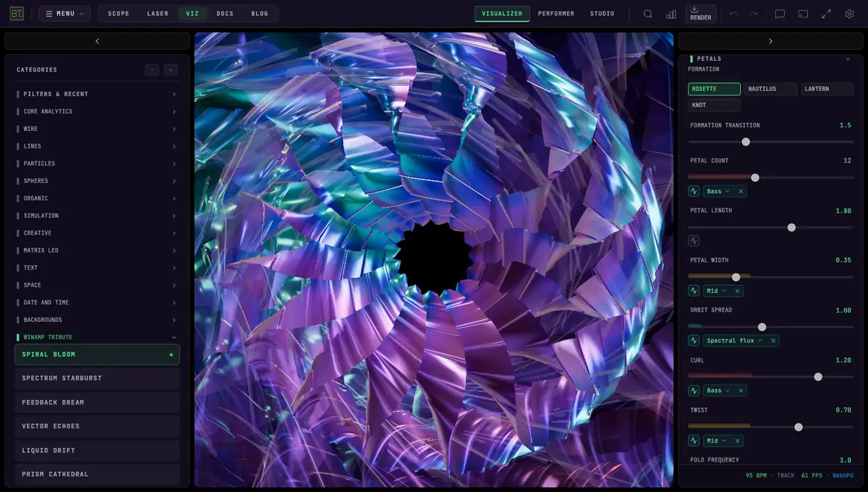Select the Nautilus formation option
Image resolution: width=868 pixels, height=492 pixels.
point(770,89)
